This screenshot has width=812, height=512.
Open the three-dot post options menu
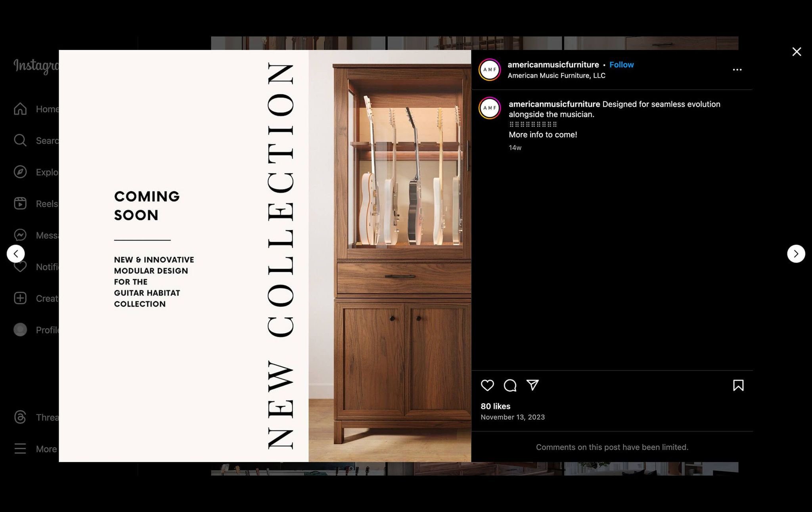coord(737,69)
